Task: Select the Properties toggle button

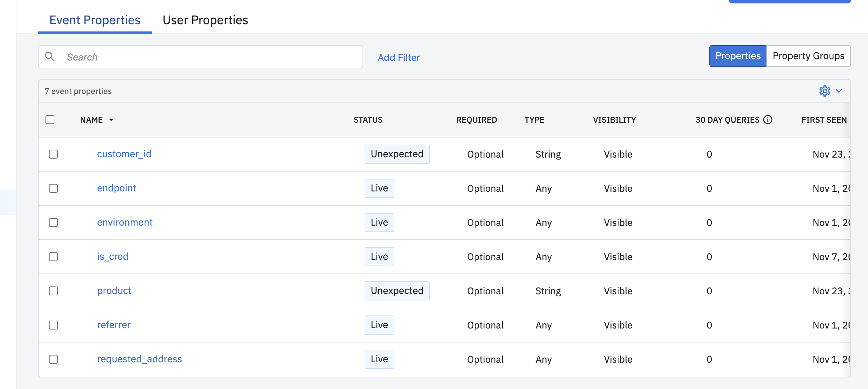Action: click(738, 56)
